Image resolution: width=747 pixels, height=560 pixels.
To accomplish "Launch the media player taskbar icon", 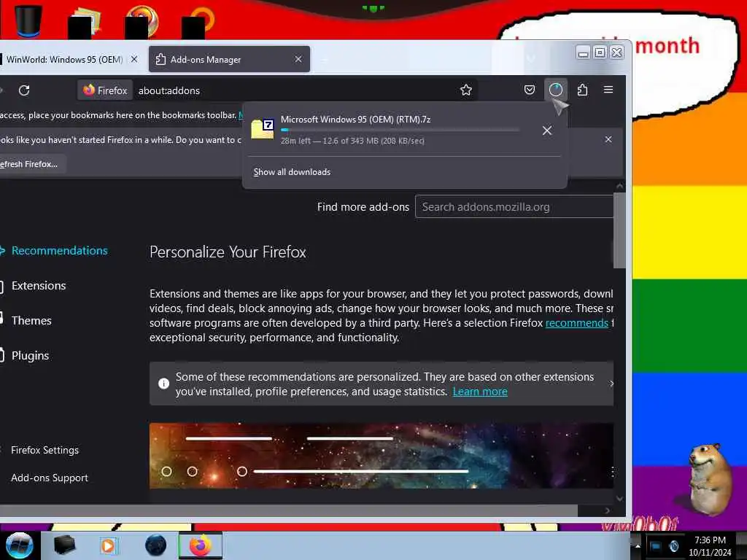I will click(x=108, y=545).
